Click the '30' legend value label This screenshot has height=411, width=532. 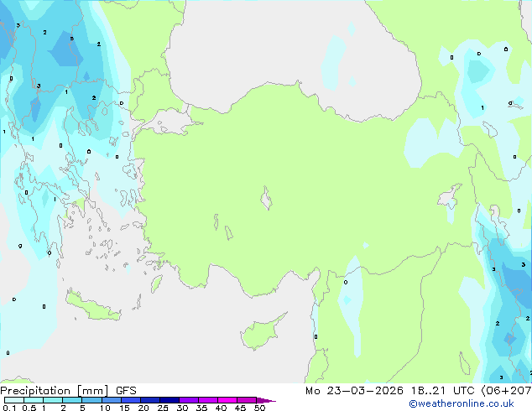click(x=182, y=408)
